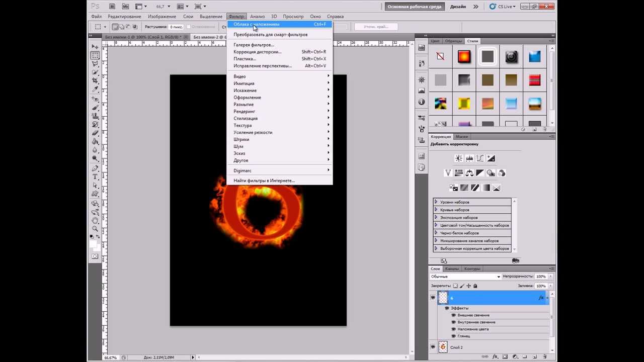Add a Photo Filter adjustment
The image size is (644, 362).
click(491, 173)
